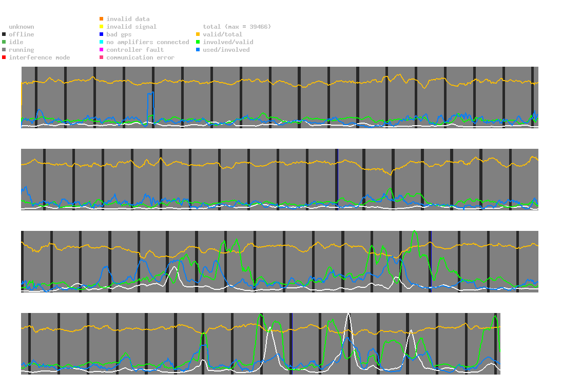Click the orange invalid data swatch
This screenshot has width=562, height=392.
(x=102, y=18)
